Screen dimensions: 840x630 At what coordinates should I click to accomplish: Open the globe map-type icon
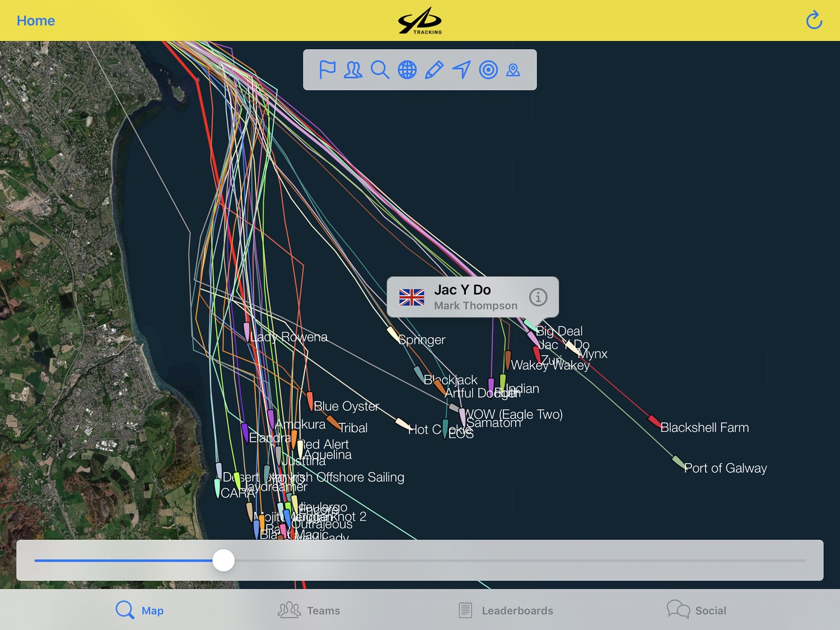[407, 70]
